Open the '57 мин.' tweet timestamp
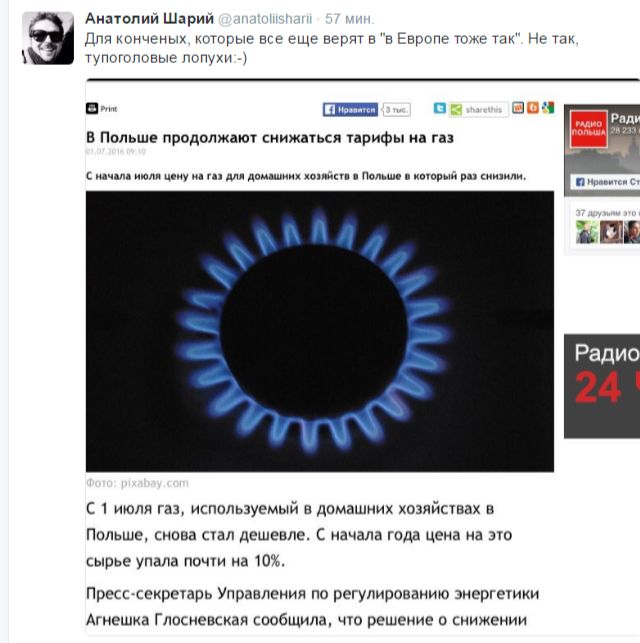 pos(349,19)
